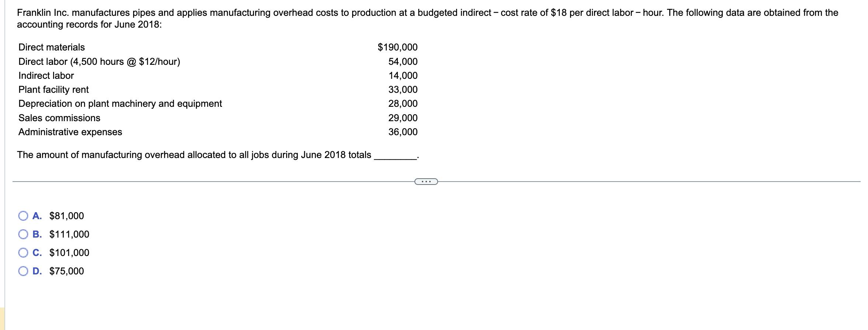Click the horizontal divider line
The width and height of the screenshot is (868, 330).
click(221, 181)
